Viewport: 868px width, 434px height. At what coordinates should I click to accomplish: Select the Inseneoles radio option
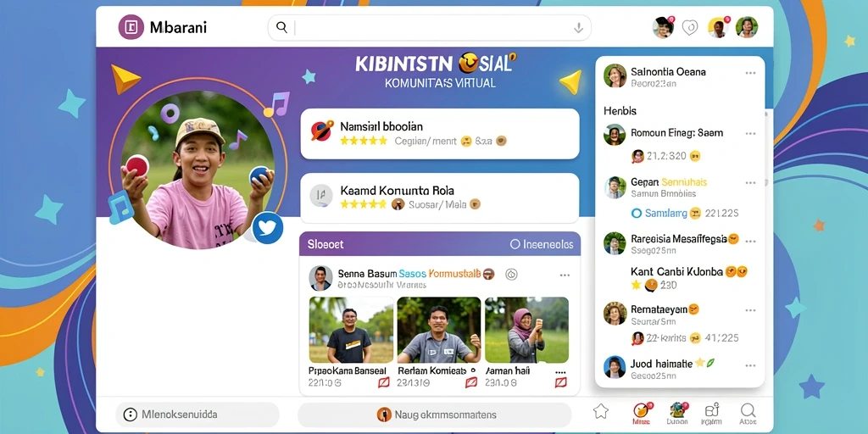point(515,244)
